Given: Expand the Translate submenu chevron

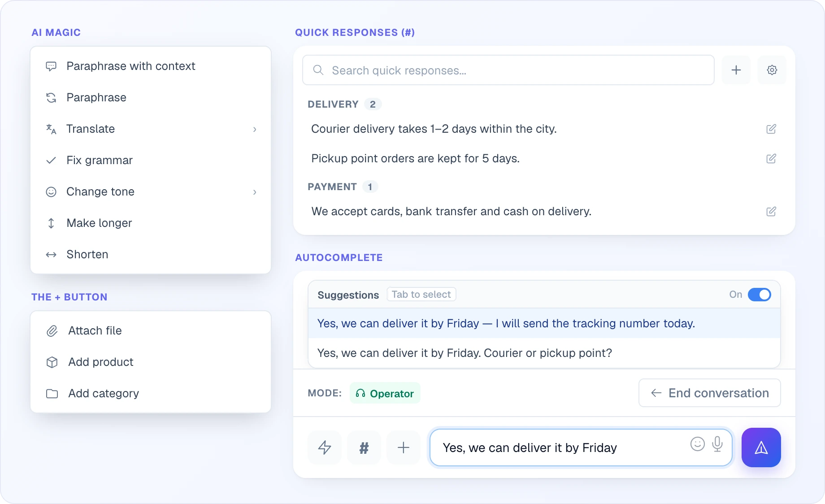Looking at the screenshot, I should coord(255,129).
